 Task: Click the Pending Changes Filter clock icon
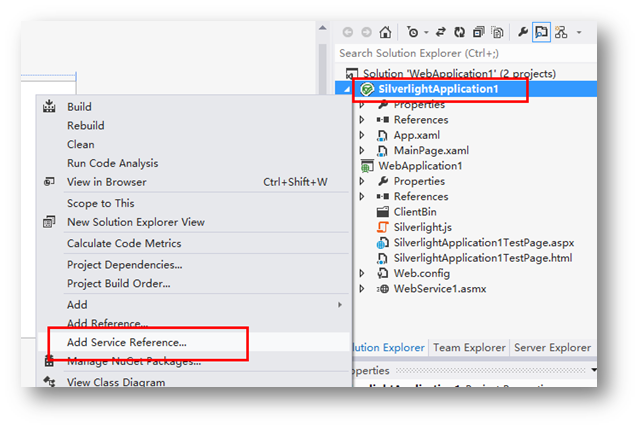(x=412, y=32)
